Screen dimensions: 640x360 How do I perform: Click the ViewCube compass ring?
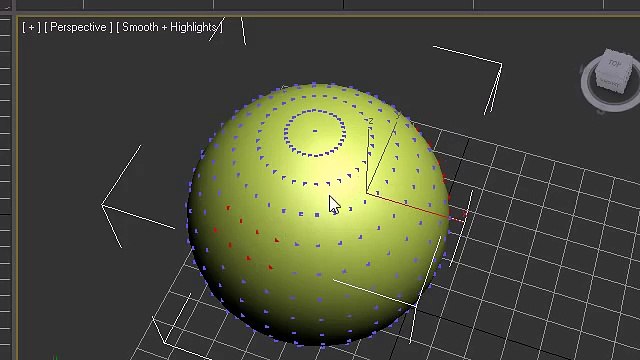589,96
